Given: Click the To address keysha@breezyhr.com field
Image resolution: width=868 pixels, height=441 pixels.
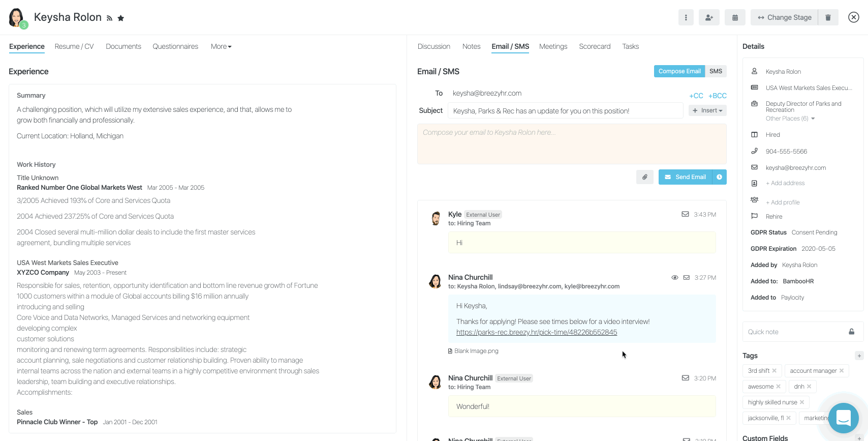Looking at the screenshot, I should [487, 93].
